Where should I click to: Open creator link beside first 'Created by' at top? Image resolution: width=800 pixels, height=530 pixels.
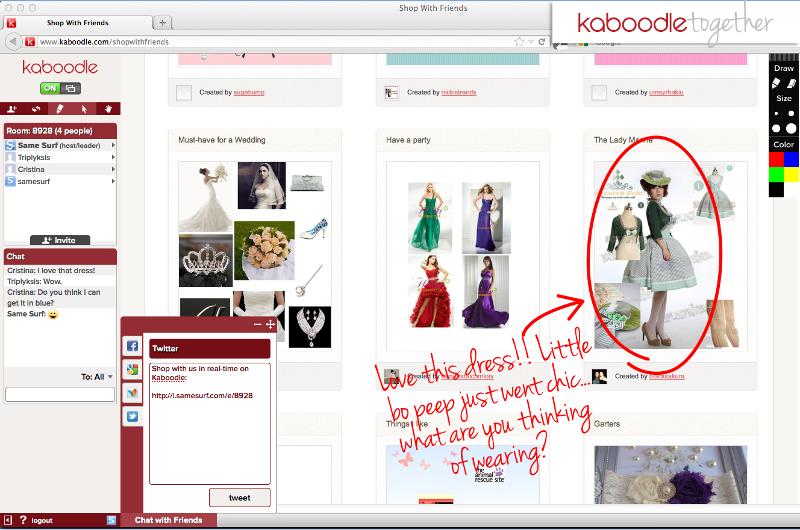coord(249,92)
